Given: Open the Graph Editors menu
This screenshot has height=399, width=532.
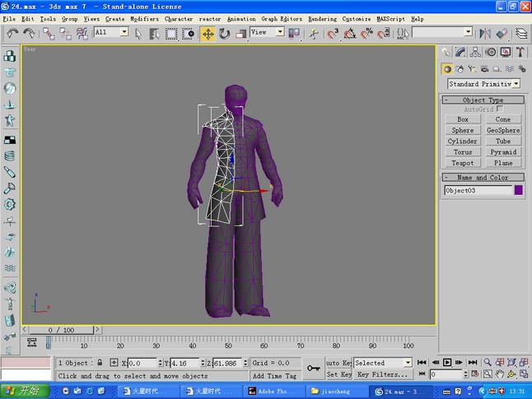Looking at the screenshot, I should (282, 19).
